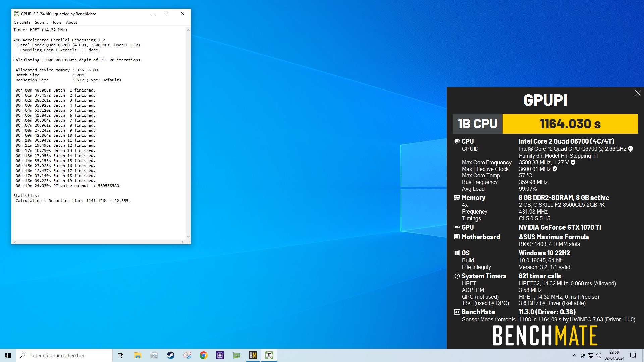Click the 'Taper ici pour rechercher' search box
The image size is (644, 362).
64,355
